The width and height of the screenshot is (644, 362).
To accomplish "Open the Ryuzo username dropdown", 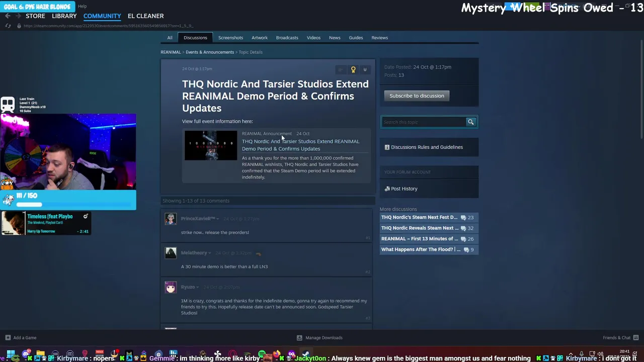I will click(197, 287).
